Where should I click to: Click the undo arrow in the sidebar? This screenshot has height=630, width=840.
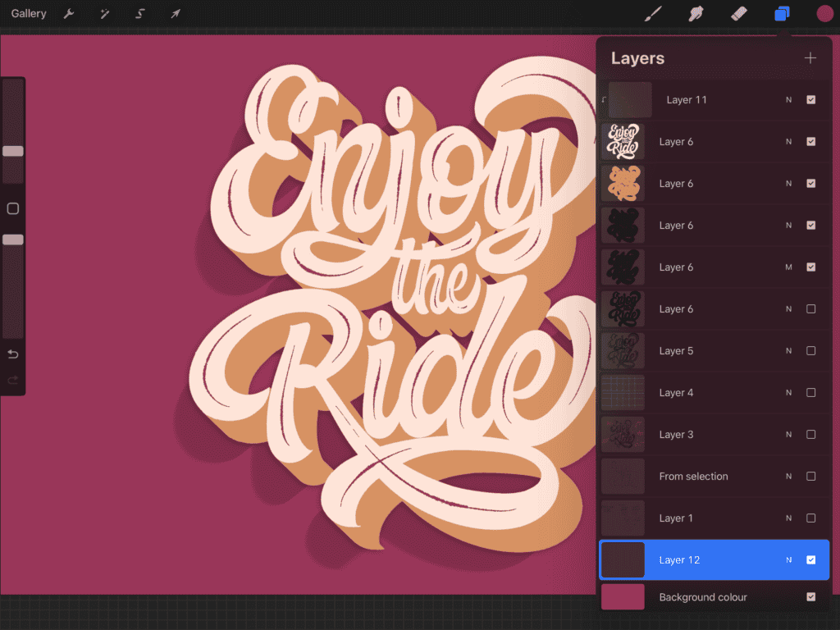coord(12,354)
